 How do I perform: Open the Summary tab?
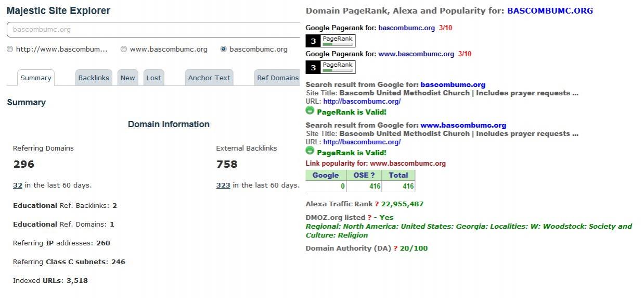click(36, 78)
